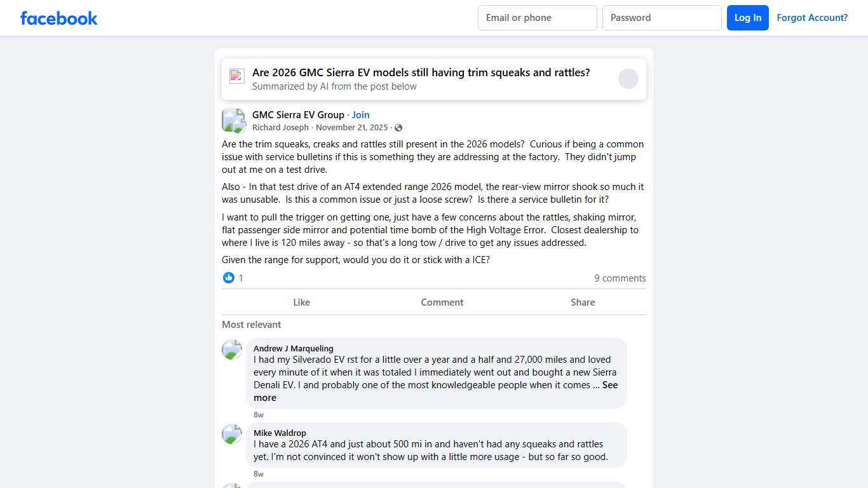Open the Forgot Account link
This screenshot has width=868, height=488.
click(812, 18)
